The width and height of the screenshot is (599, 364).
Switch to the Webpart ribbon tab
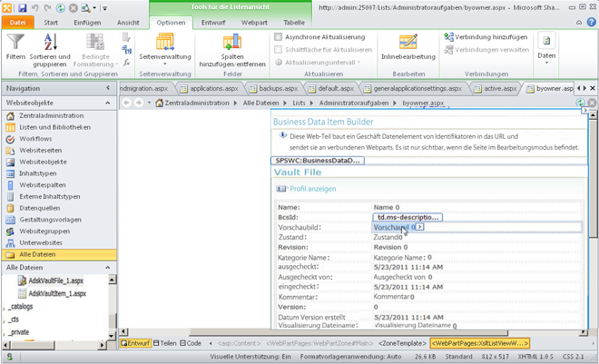click(254, 23)
